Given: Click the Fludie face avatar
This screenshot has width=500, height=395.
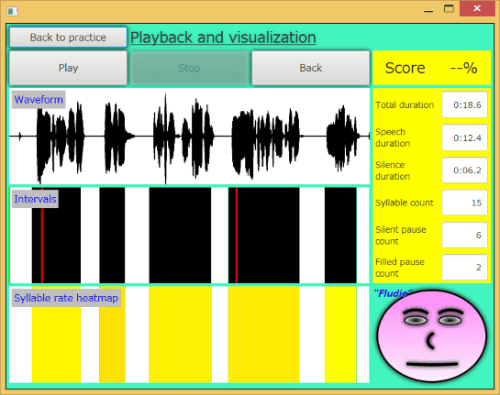Looking at the screenshot, I should click(x=432, y=335).
